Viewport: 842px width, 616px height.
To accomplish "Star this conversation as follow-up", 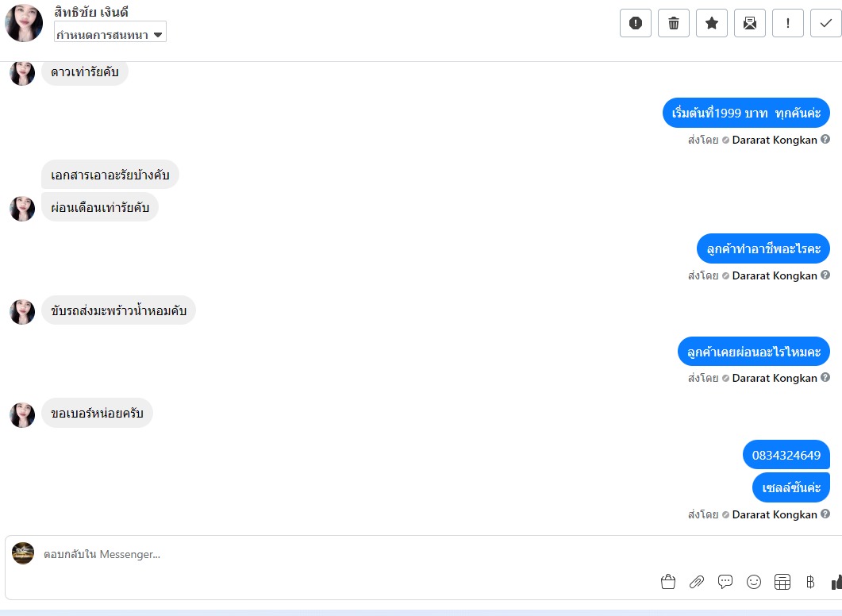I will tap(712, 23).
